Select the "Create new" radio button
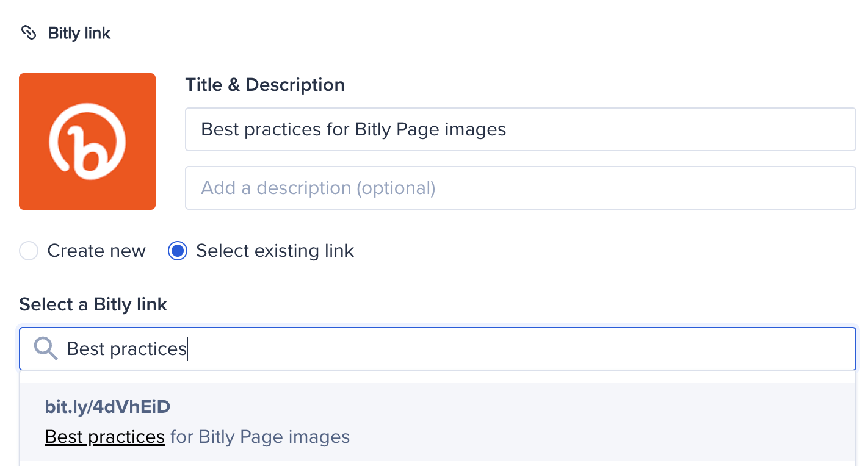The height and width of the screenshot is (466, 868). coord(29,251)
